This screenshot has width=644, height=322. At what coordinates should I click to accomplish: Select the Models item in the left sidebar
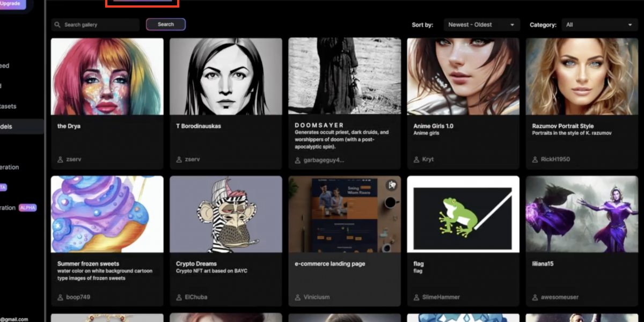coord(8,127)
